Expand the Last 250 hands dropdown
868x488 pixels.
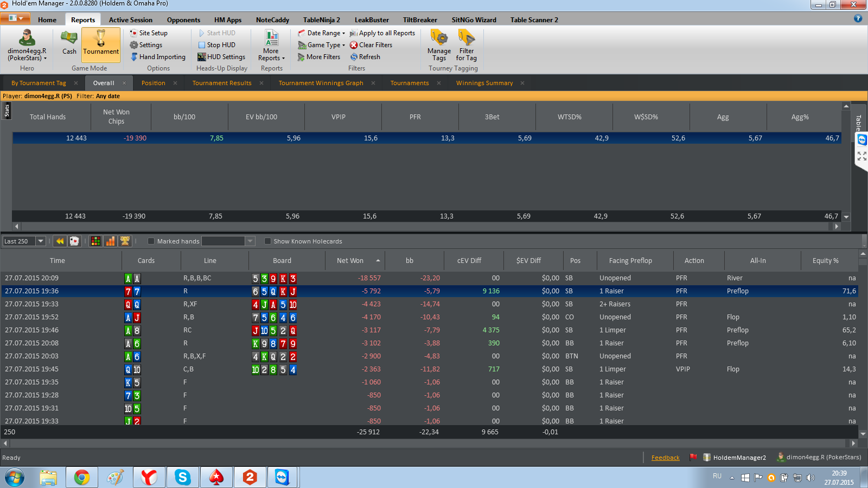41,241
